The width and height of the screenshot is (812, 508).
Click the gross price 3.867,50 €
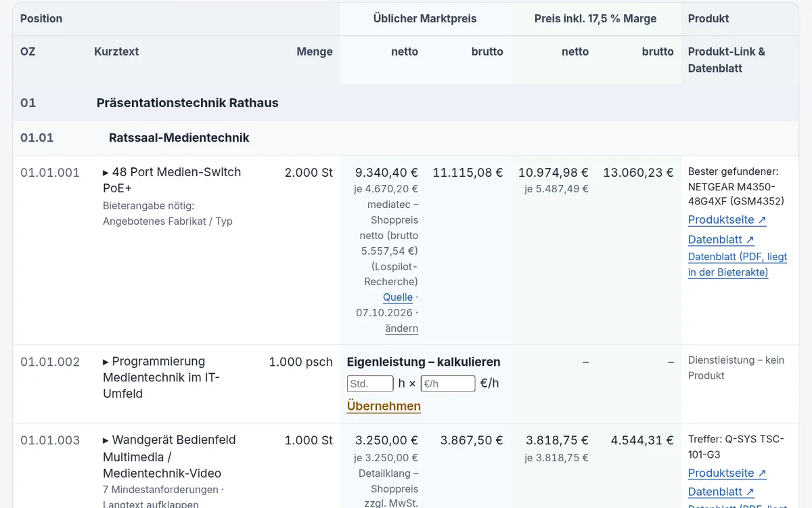pyautogui.click(x=472, y=440)
